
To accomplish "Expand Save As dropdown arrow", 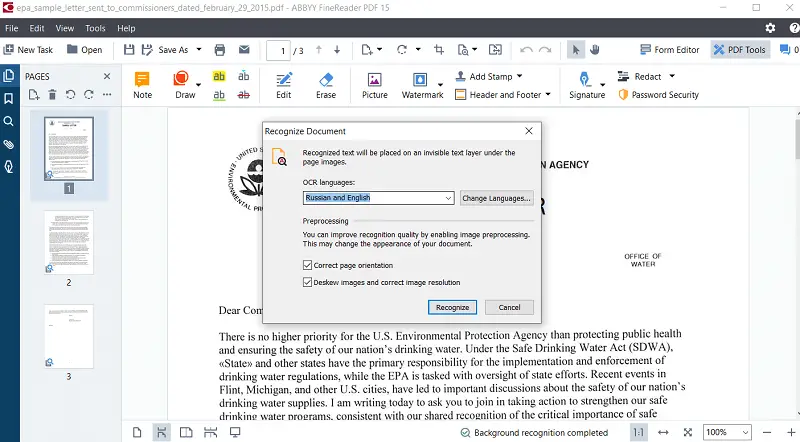I will coord(199,50).
